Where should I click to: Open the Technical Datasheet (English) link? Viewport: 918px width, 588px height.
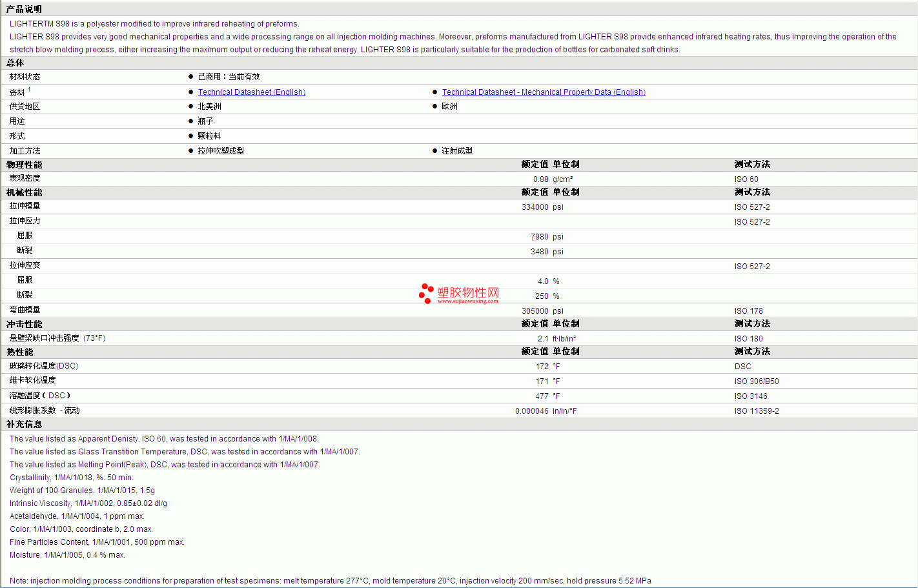pyautogui.click(x=252, y=92)
